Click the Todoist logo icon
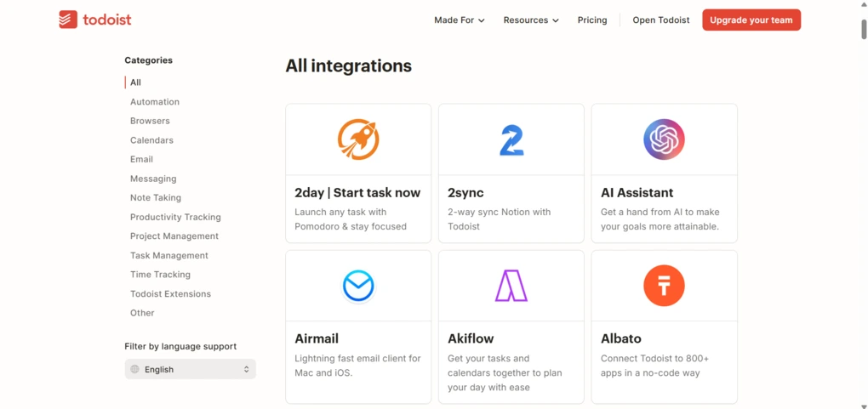 (x=68, y=20)
